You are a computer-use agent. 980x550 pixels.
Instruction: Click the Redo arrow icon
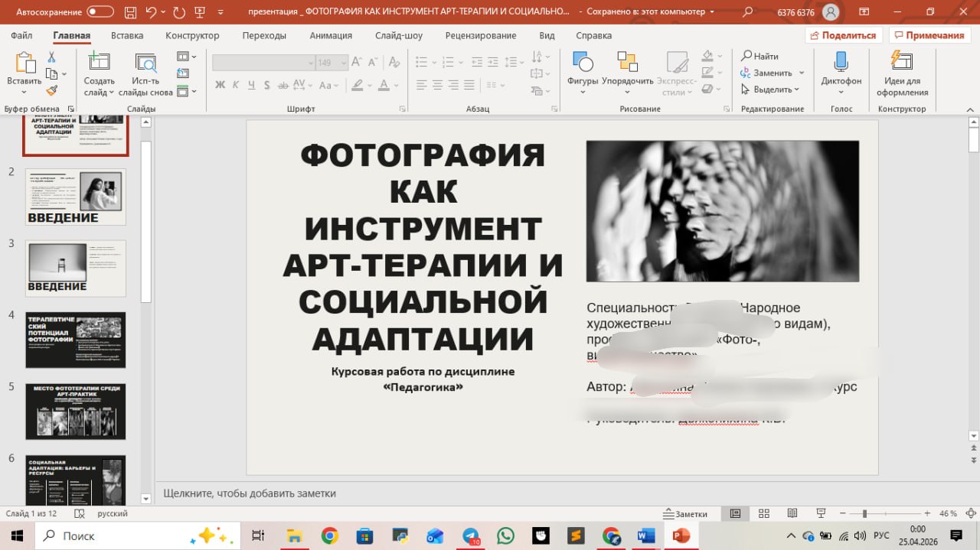pyautogui.click(x=180, y=12)
